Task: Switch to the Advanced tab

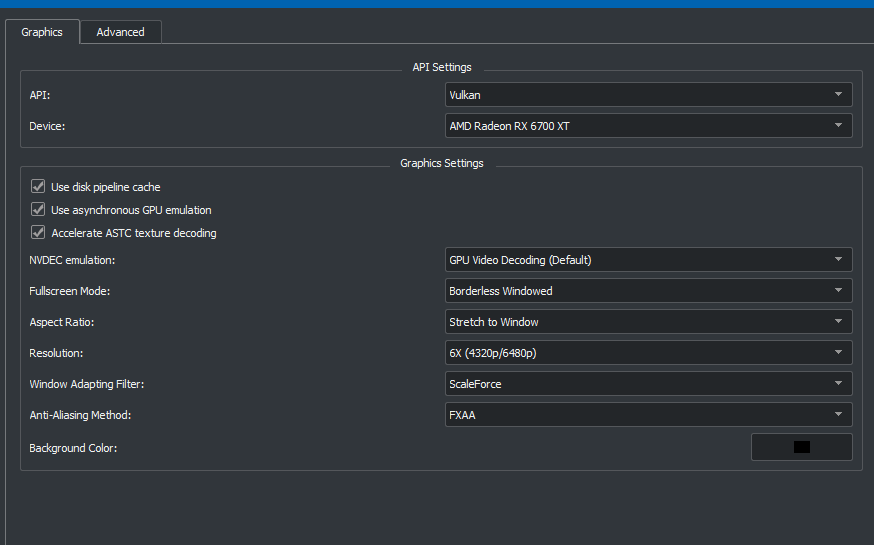Action: (120, 32)
